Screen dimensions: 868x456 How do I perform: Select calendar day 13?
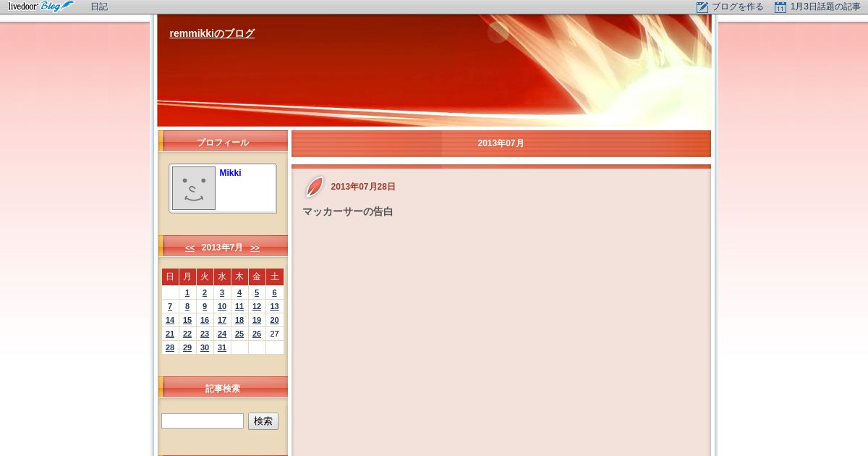pos(274,306)
